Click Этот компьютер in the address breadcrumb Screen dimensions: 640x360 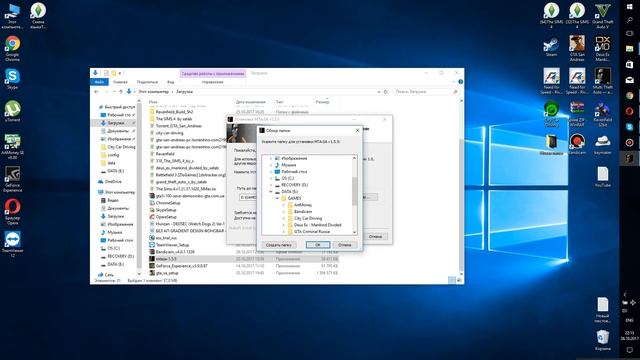click(x=153, y=92)
